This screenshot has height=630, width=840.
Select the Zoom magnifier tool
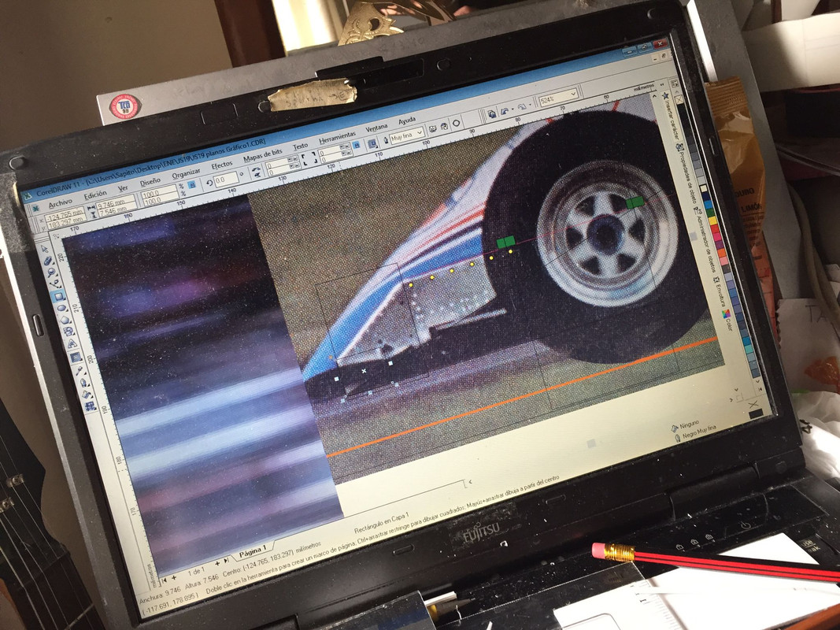tap(51, 272)
